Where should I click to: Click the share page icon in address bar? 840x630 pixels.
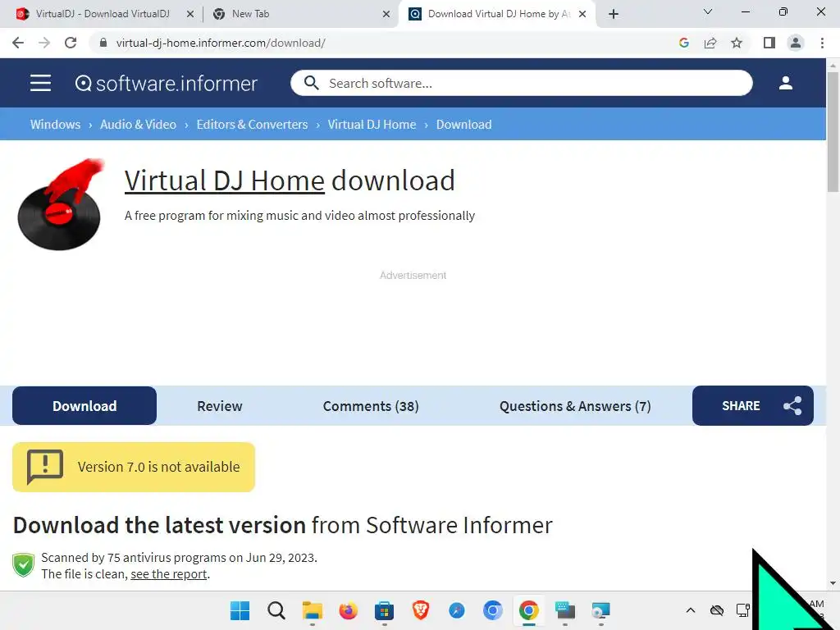click(x=710, y=43)
